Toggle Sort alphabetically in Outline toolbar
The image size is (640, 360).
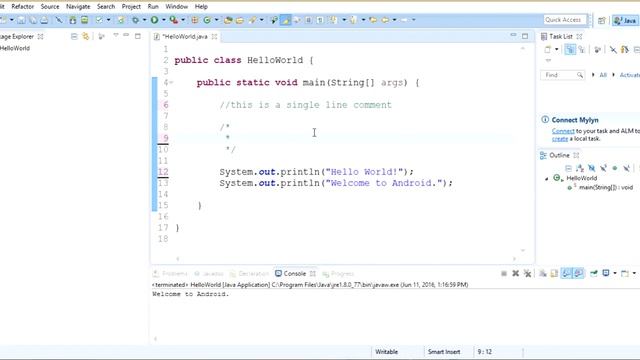click(580, 168)
